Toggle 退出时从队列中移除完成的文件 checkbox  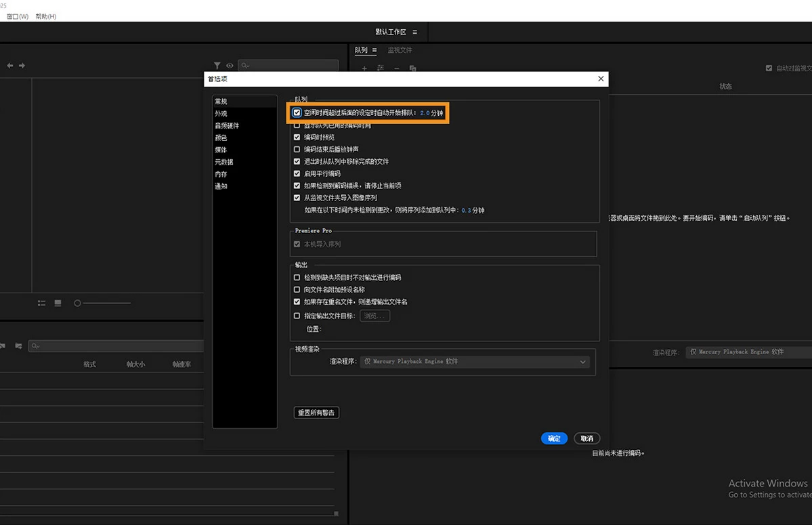click(x=297, y=161)
